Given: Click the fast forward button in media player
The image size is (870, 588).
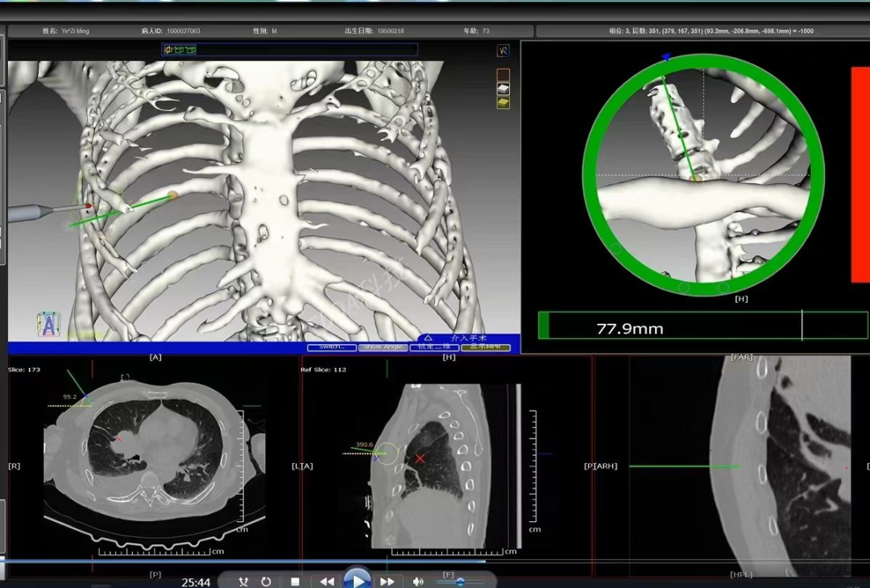Looking at the screenshot, I should [x=387, y=582].
